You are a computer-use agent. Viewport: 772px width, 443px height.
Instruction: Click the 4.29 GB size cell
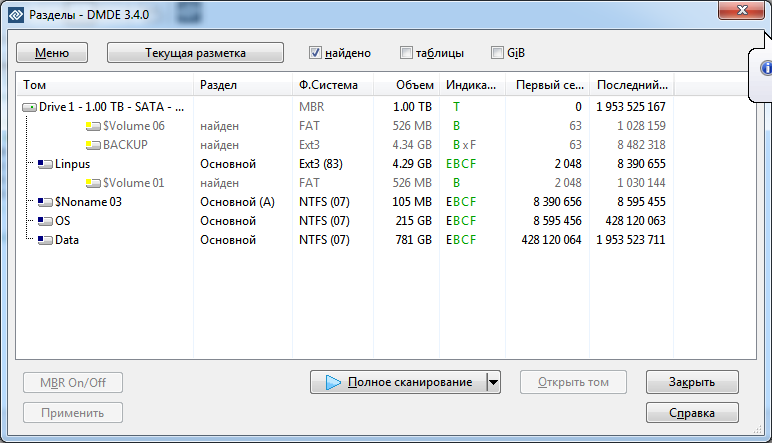point(412,164)
